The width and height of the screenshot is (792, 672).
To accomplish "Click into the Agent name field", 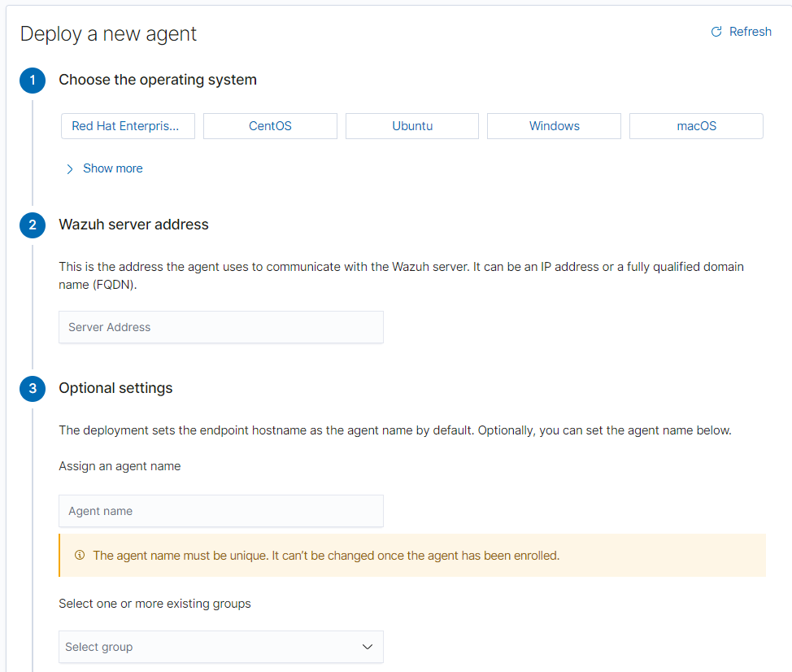I will pos(220,511).
